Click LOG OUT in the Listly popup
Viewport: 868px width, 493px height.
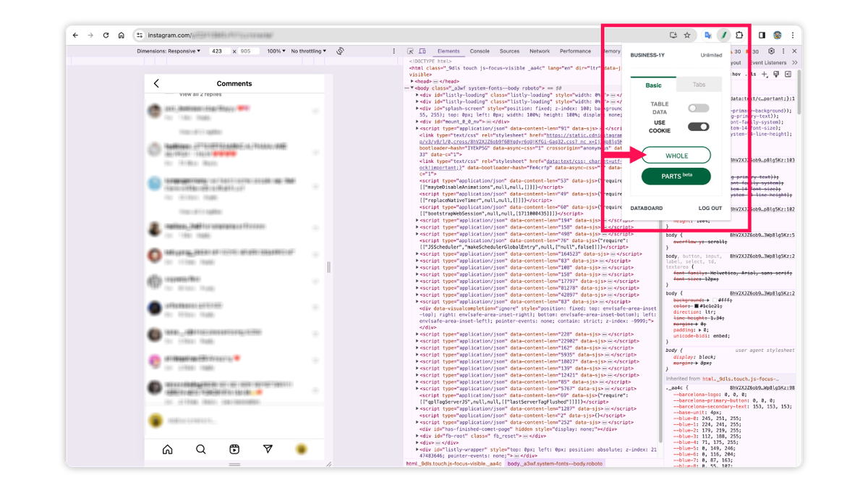point(710,208)
